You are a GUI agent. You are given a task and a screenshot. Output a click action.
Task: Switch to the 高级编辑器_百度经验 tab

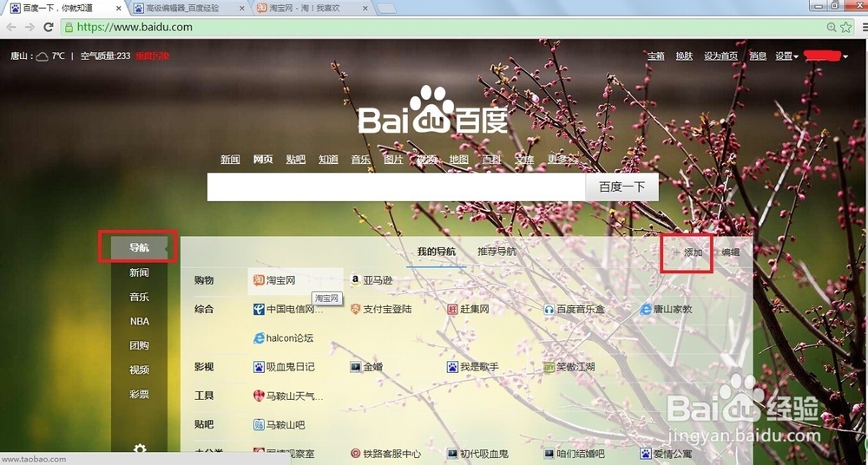187,9
